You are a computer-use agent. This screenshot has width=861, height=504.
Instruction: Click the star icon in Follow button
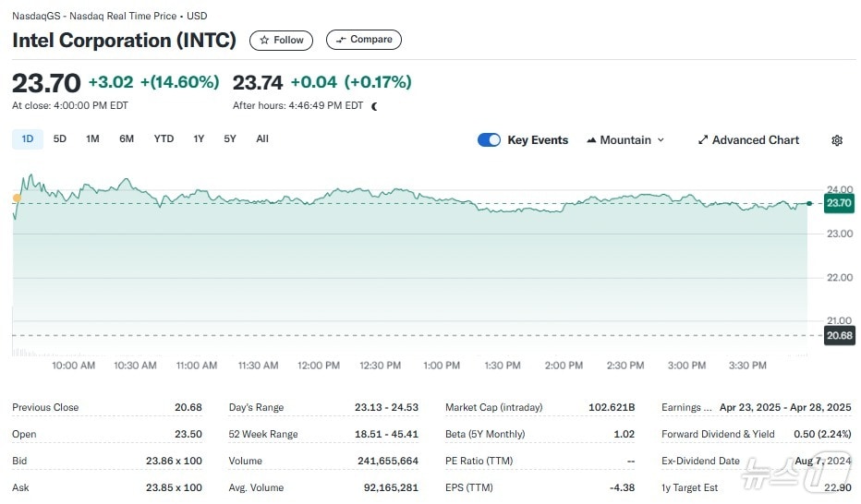pos(264,41)
